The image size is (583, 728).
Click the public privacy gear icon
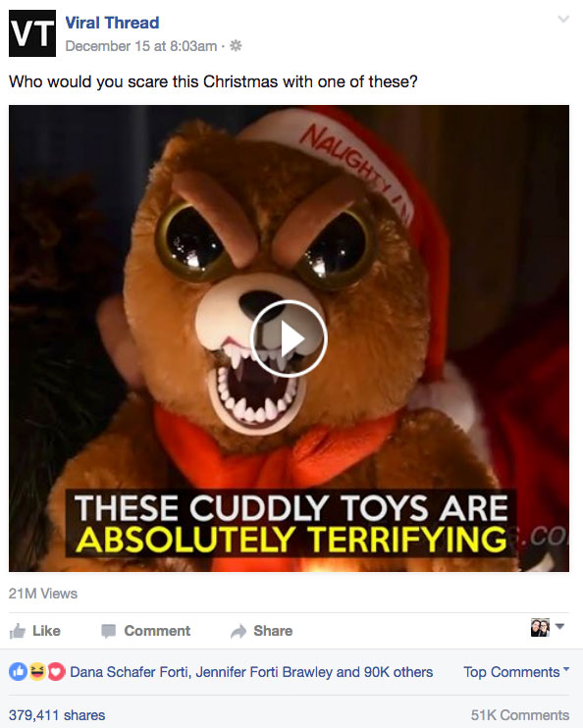point(236,45)
